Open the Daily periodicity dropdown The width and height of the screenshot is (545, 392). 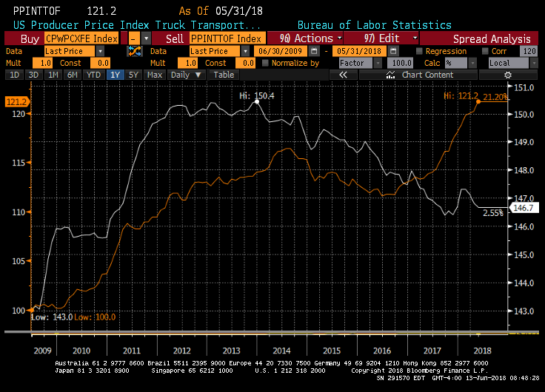(187, 75)
